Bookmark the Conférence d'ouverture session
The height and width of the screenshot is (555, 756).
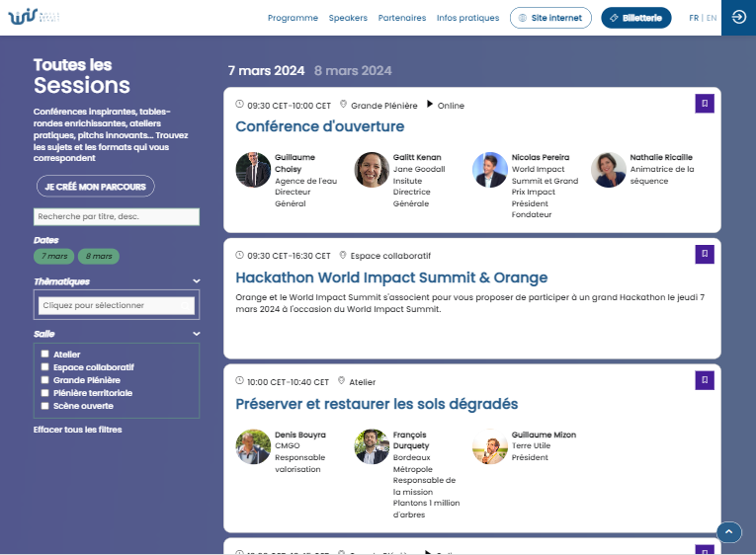705,104
